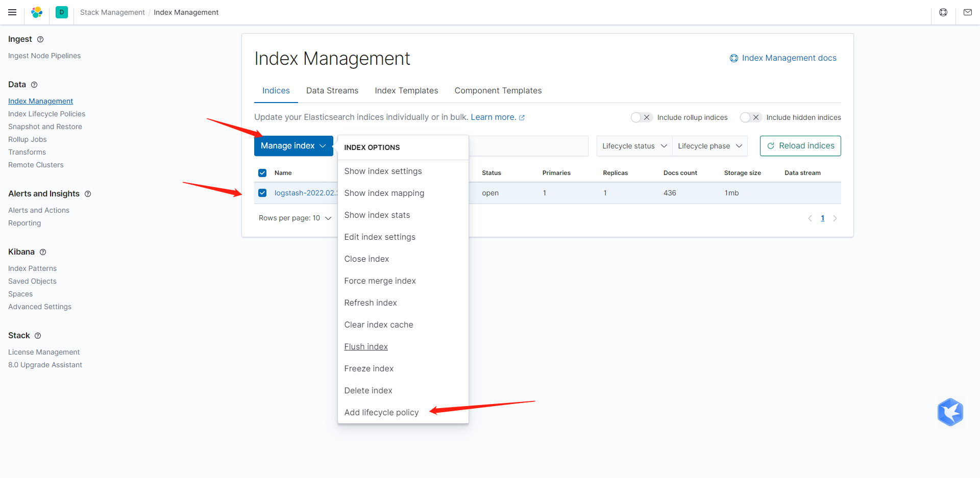Open Alerts and Actions in sidebar
Image resolution: width=980 pixels, height=478 pixels.
point(39,210)
